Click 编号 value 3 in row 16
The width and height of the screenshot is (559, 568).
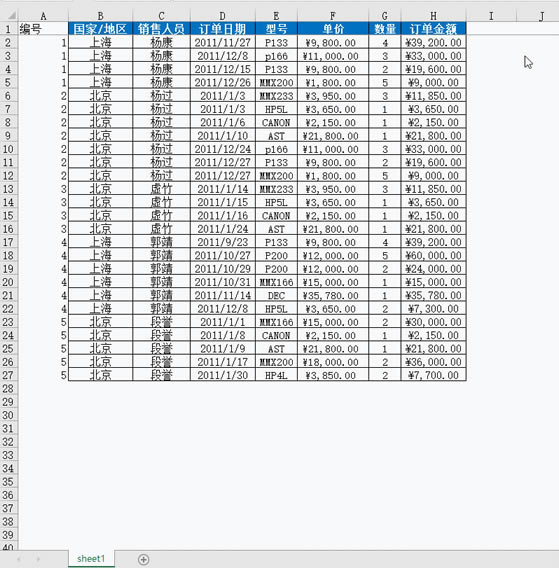coord(43,229)
